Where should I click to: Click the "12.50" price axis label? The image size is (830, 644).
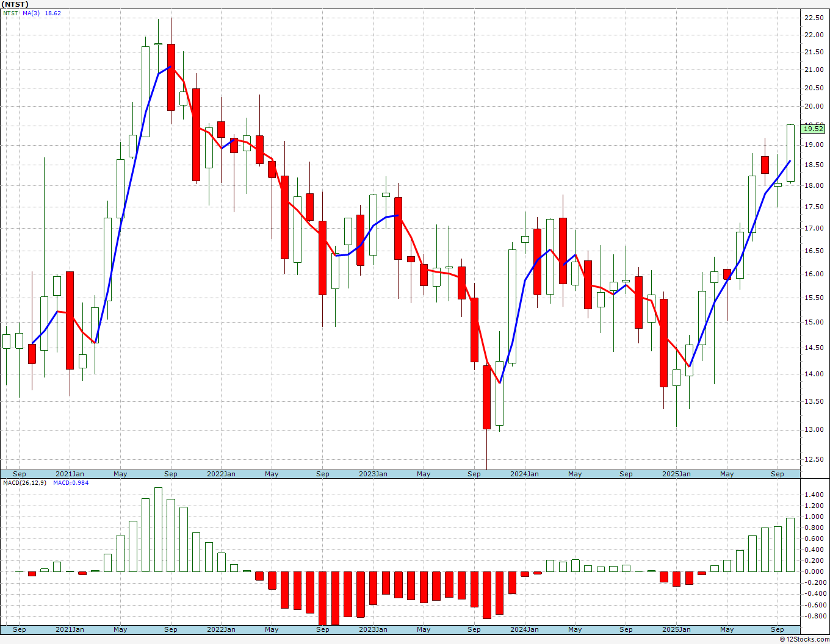click(814, 459)
